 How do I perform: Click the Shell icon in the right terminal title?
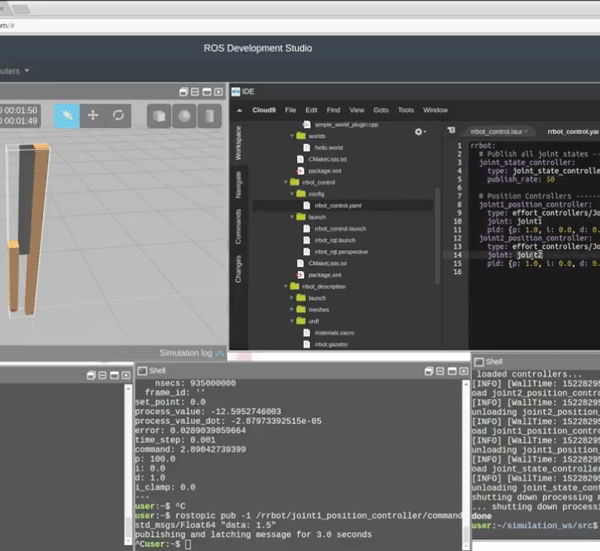[479, 362]
